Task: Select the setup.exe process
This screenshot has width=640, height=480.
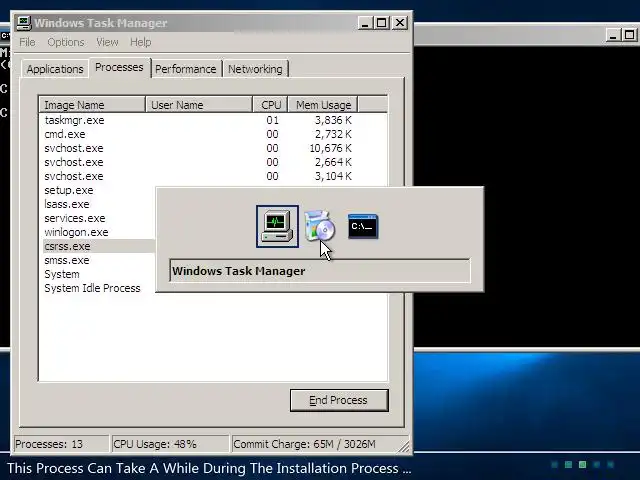Action: (x=69, y=190)
